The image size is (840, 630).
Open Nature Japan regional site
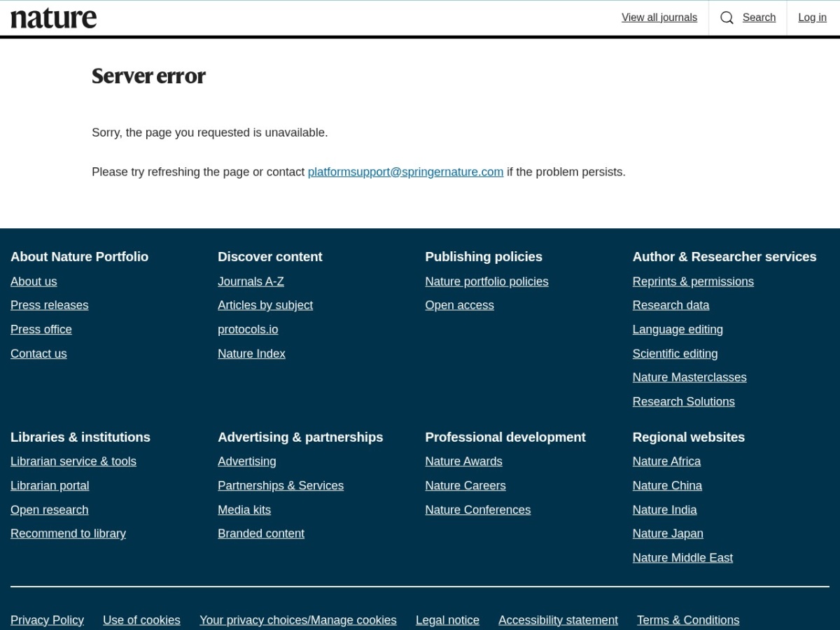pos(668,533)
